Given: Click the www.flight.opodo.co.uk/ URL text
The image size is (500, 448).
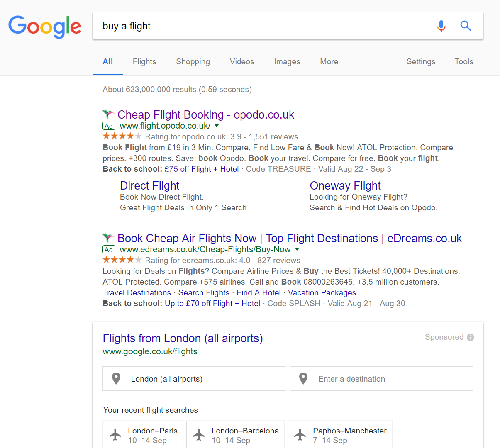Looking at the screenshot, I should (x=165, y=126).
